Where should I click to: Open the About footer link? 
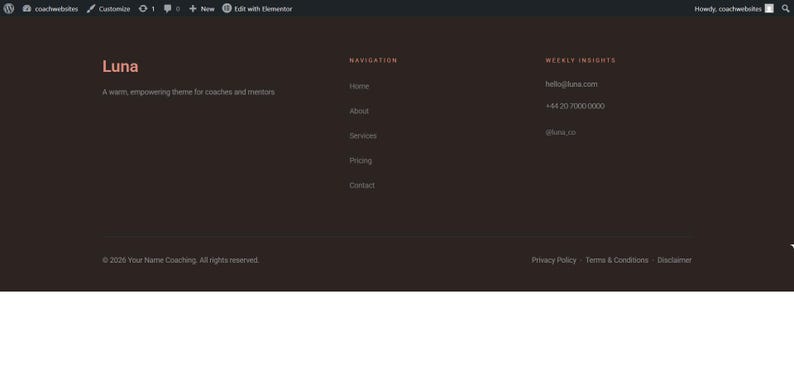pyautogui.click(x=359, y=111)
